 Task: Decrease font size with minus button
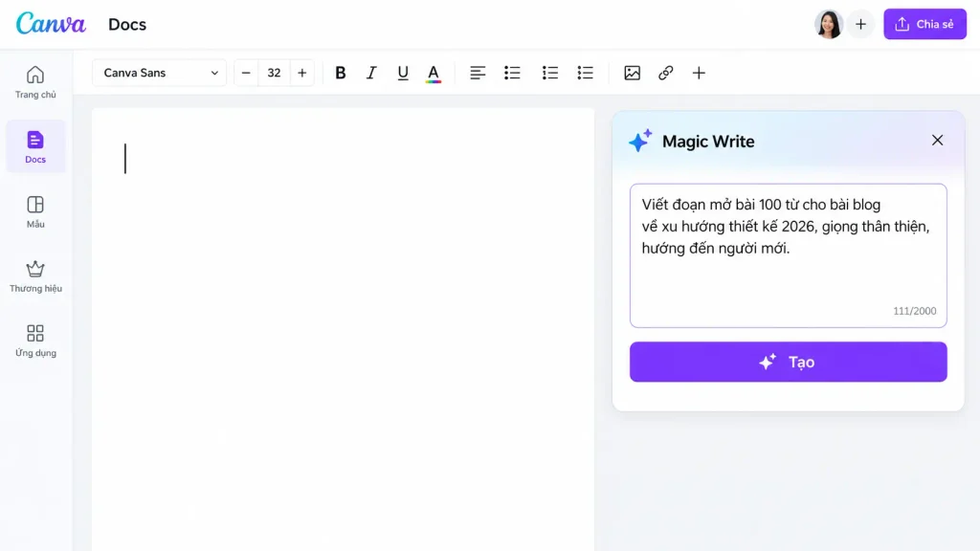246,73
